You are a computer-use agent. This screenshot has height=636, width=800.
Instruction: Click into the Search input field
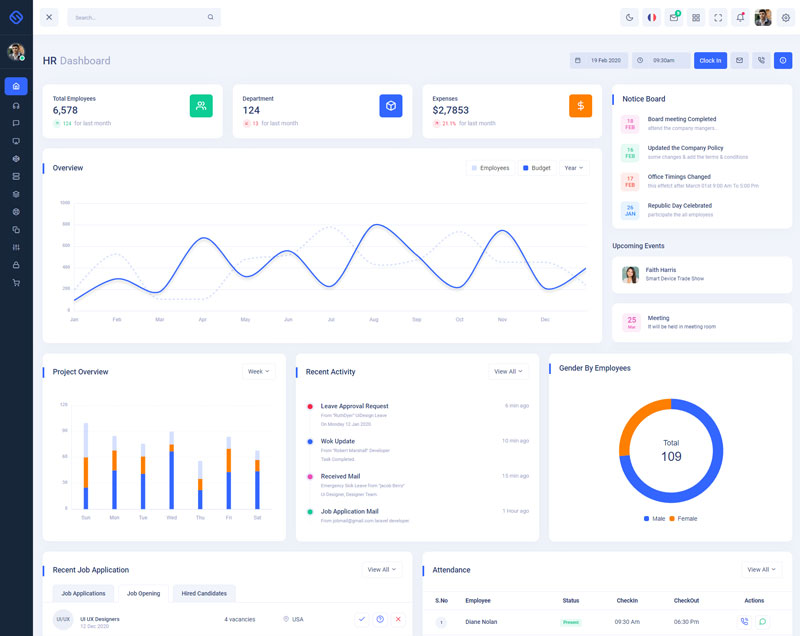140,17
